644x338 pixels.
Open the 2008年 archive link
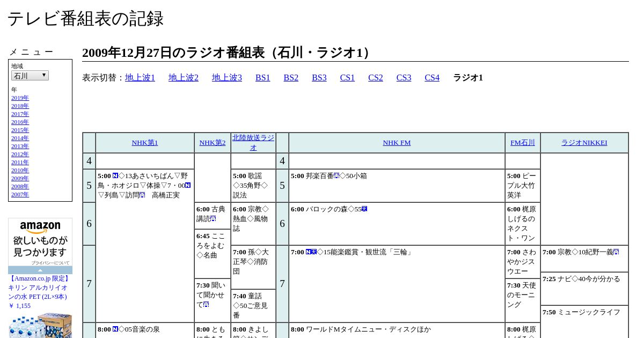[20, 186]
